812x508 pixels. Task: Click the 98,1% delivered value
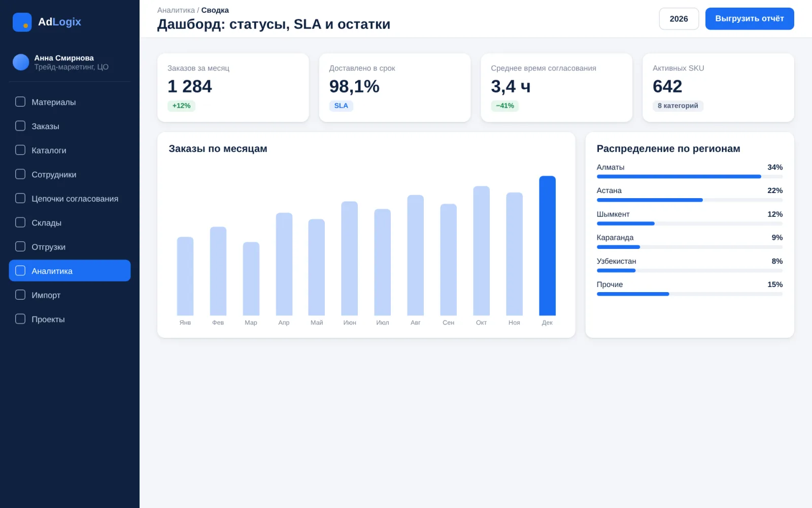tap(354, 86)
